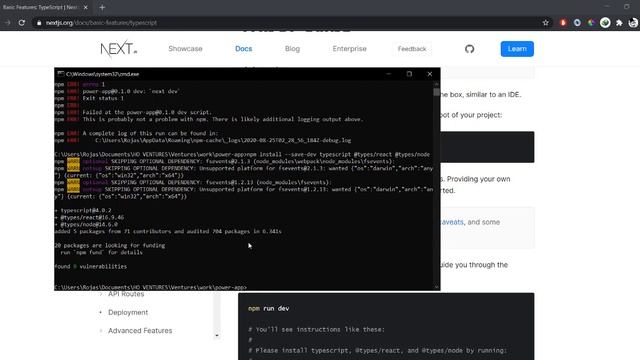
Task: Minimize the cmd.exe window
Action: (x=389, y=74)
